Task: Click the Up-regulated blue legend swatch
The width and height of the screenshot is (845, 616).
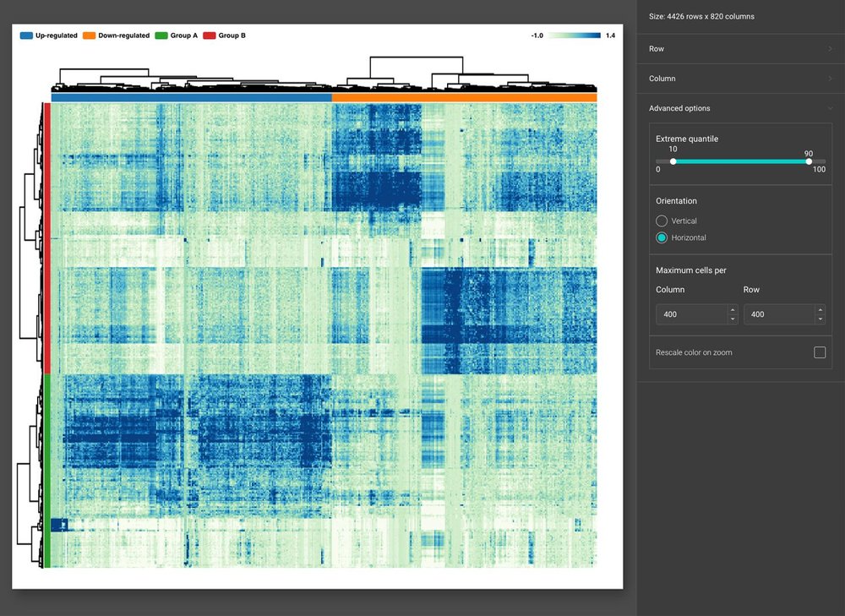Action: pyautogui.click(x=25, y=35)
